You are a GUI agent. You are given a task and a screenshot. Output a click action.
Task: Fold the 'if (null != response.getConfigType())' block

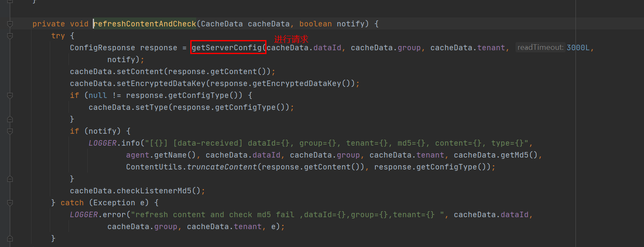pos(10,95)
